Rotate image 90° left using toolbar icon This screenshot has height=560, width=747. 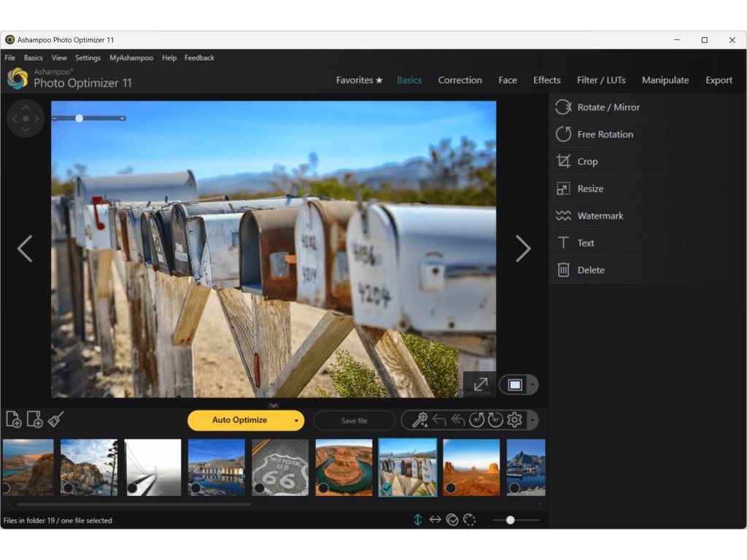(476, 420)
